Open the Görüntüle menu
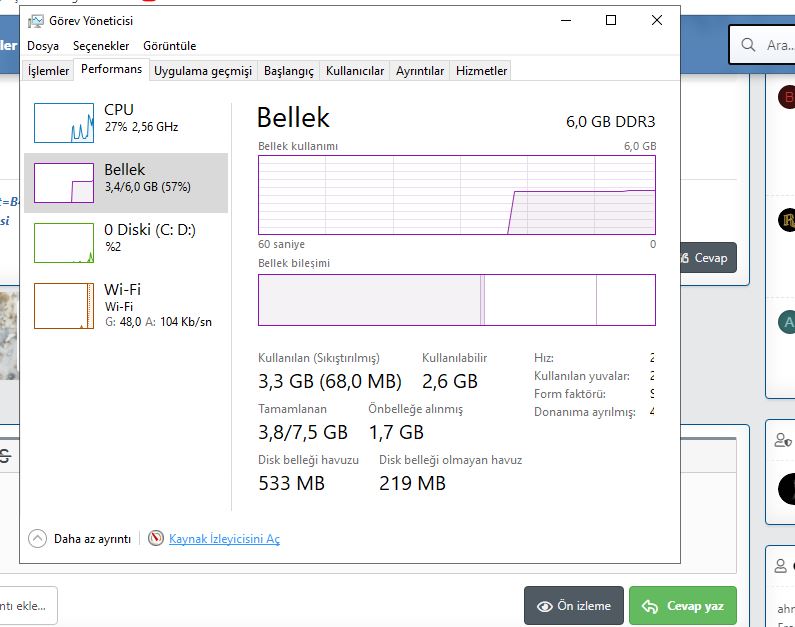The image size is (795, 627). tap(169, 46)
